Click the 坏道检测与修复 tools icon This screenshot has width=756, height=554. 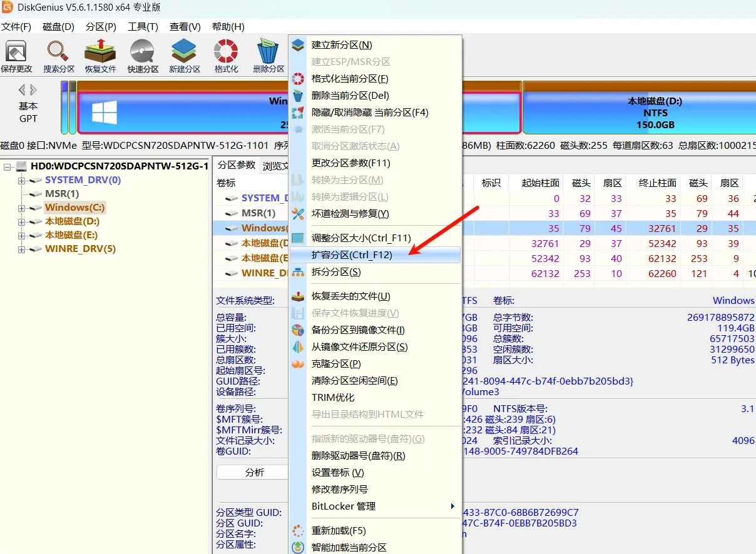[299, 214]
